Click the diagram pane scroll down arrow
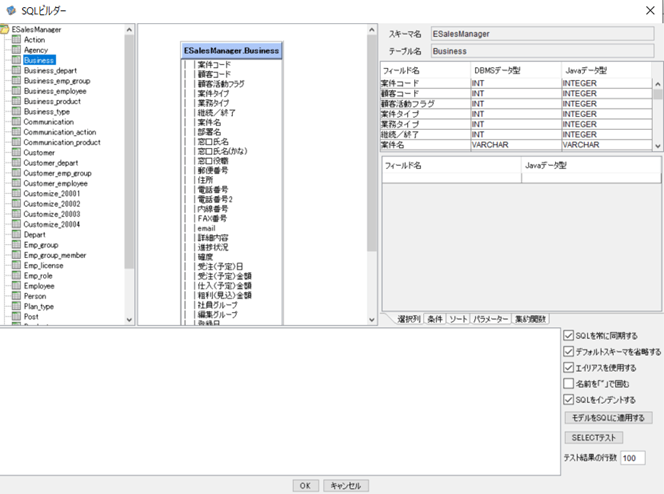This screenshot has height=494, width=664. point(372,320)
